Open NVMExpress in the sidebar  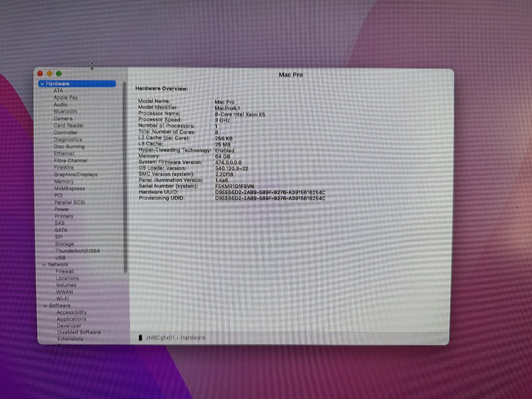click(70, 189)
